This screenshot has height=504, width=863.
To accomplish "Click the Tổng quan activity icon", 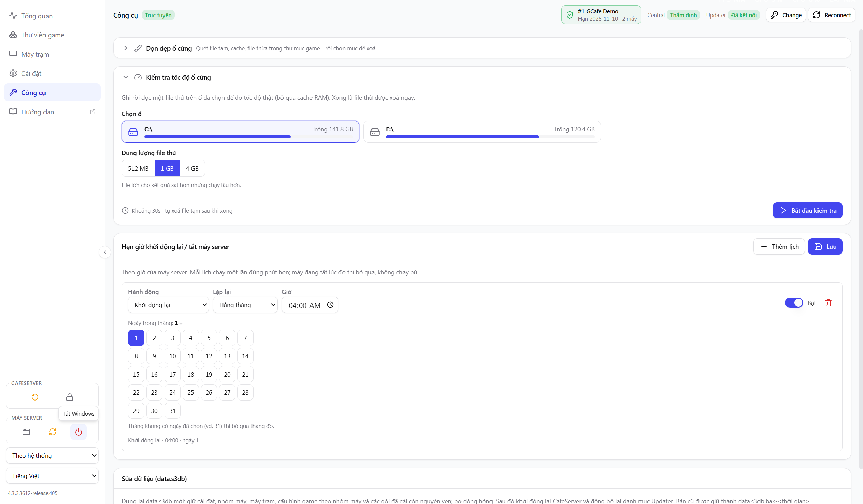I will coord(13,16).
